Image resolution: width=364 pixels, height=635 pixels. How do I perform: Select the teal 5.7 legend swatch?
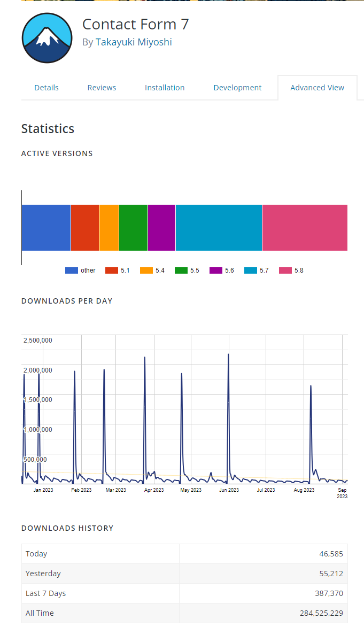(251, 270)
